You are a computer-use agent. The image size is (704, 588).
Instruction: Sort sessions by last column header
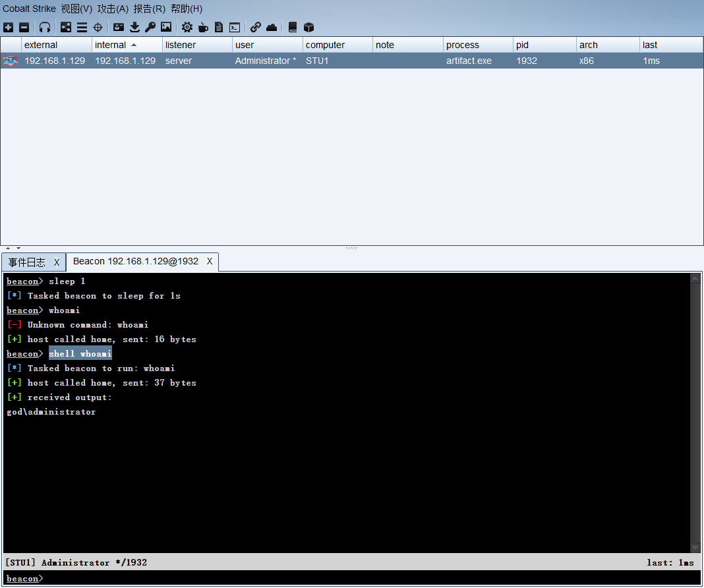(x=671, y=45)
